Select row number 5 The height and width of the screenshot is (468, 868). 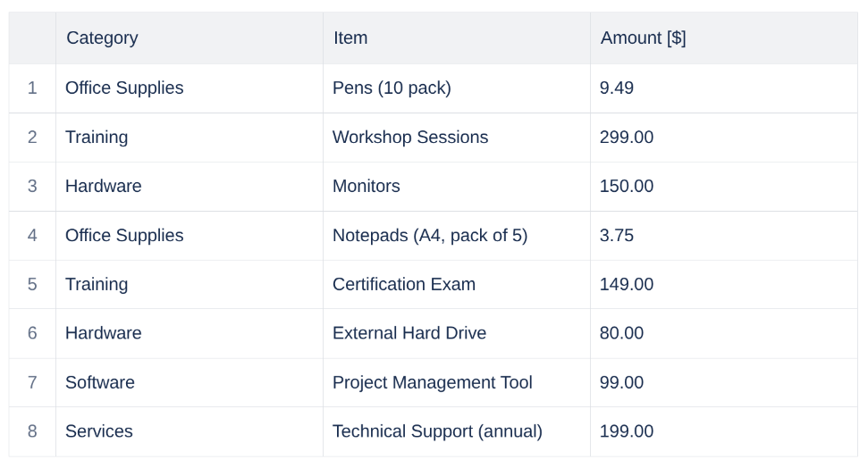32,284
